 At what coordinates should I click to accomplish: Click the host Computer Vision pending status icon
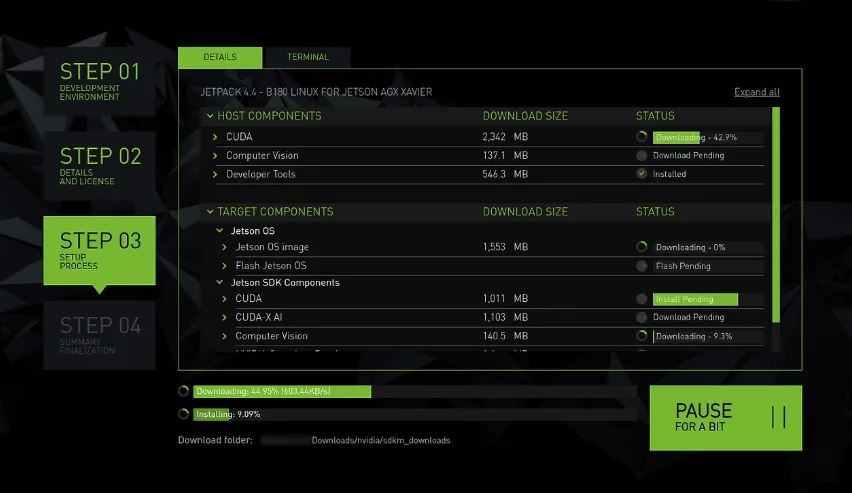(x=642, y=155)
